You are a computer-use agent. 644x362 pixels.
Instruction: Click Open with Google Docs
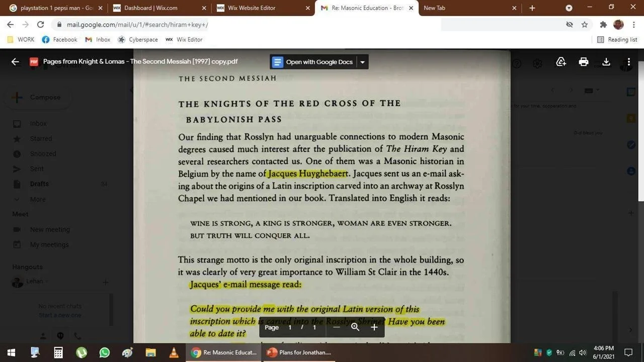[x=312, y=62]
